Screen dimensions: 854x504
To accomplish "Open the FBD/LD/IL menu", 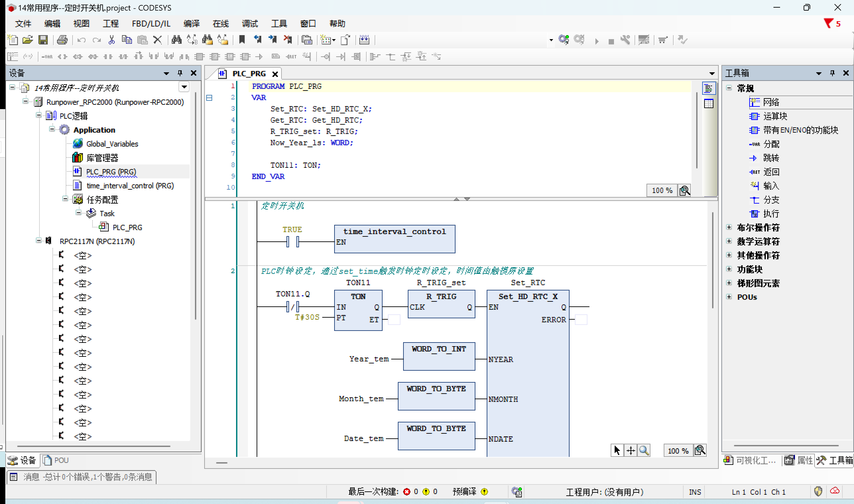I will [151, 24].
